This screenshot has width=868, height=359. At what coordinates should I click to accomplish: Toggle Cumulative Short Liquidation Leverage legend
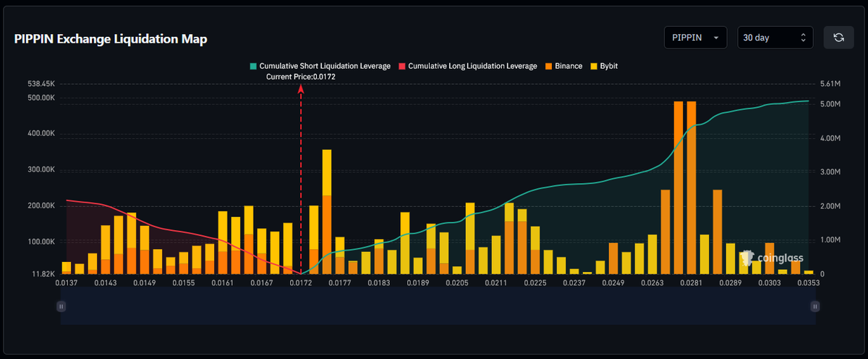coord(320,66)
